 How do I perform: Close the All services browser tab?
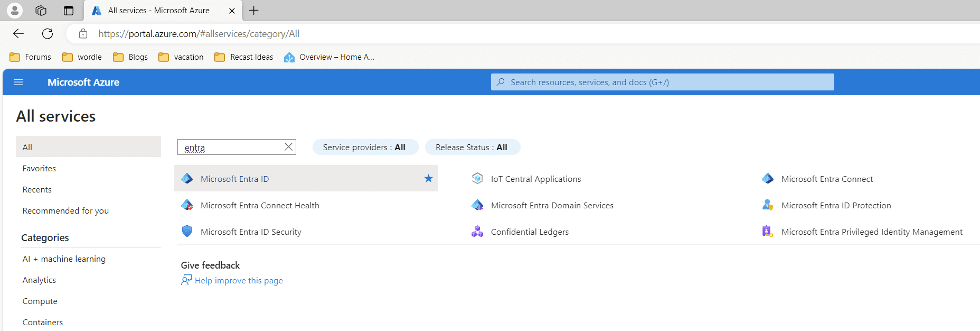coord(232,11)
